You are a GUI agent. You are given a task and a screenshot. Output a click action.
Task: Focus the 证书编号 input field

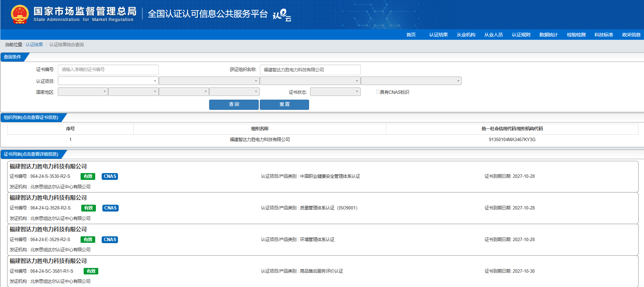click(108, 70)
